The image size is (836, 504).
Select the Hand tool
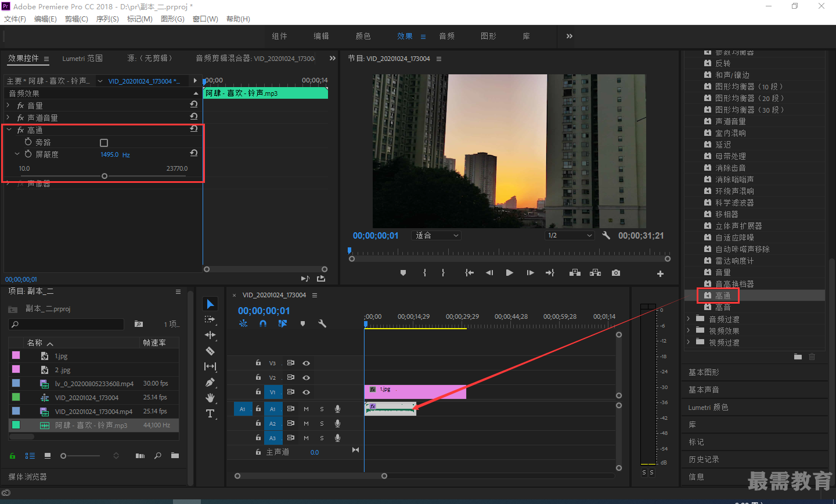coord(210,398)
